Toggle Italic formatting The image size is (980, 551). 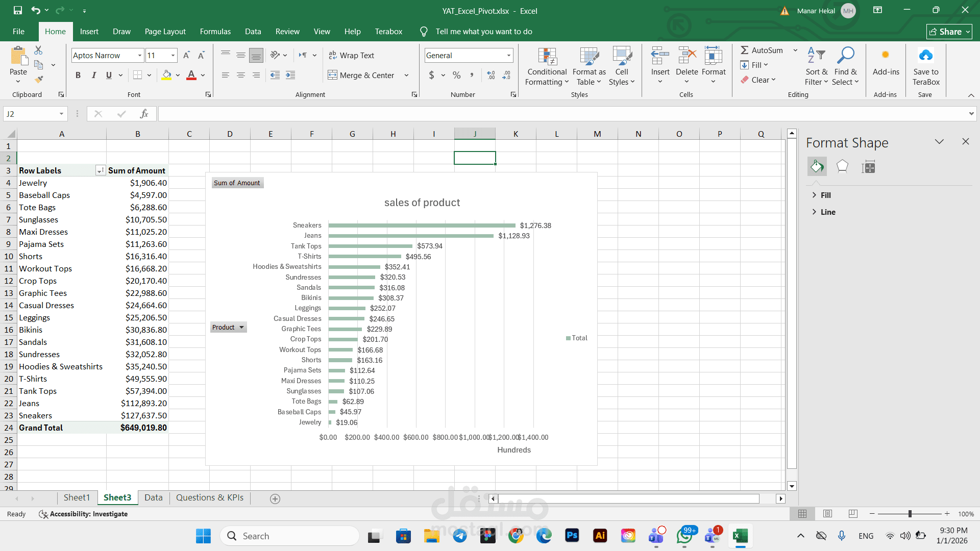93,75
